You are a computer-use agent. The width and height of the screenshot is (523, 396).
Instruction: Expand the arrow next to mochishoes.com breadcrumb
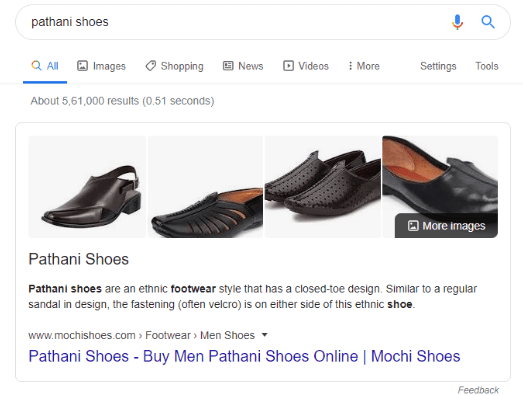(265, 335)
